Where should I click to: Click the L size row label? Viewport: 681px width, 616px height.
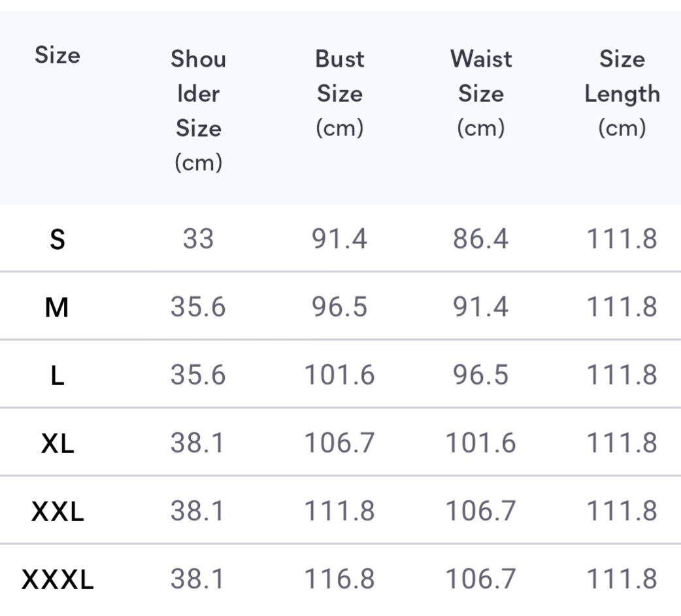click(58, 375)
